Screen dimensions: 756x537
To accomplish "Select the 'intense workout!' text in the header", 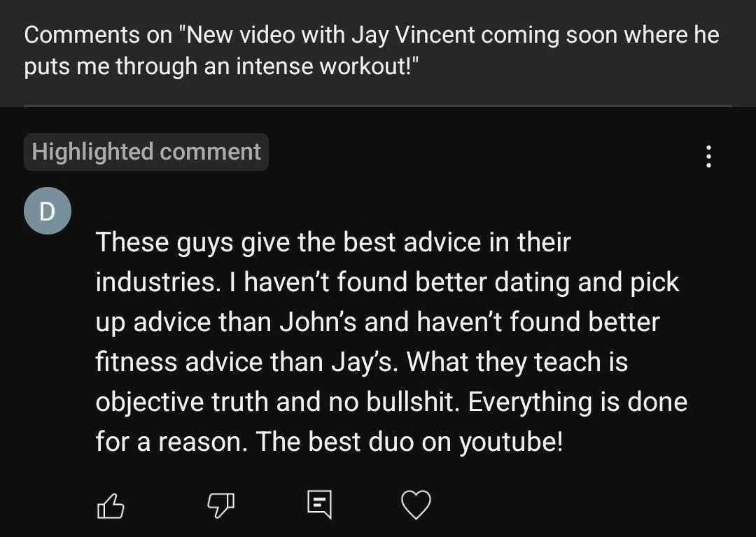I will 327,67.
